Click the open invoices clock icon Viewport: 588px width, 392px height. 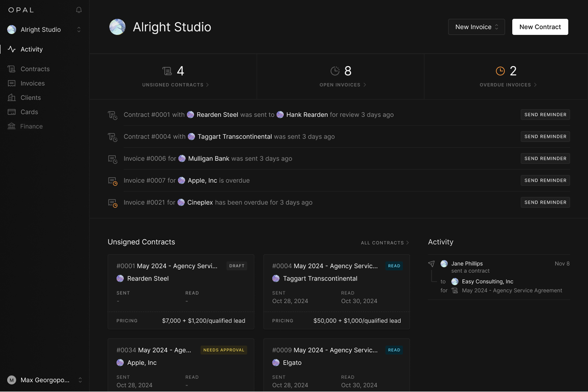point(335,71)
